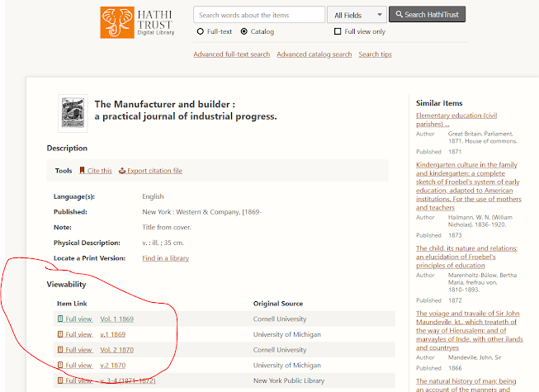Click Cornell University source for Vol. 1 1869

[280, 319]
